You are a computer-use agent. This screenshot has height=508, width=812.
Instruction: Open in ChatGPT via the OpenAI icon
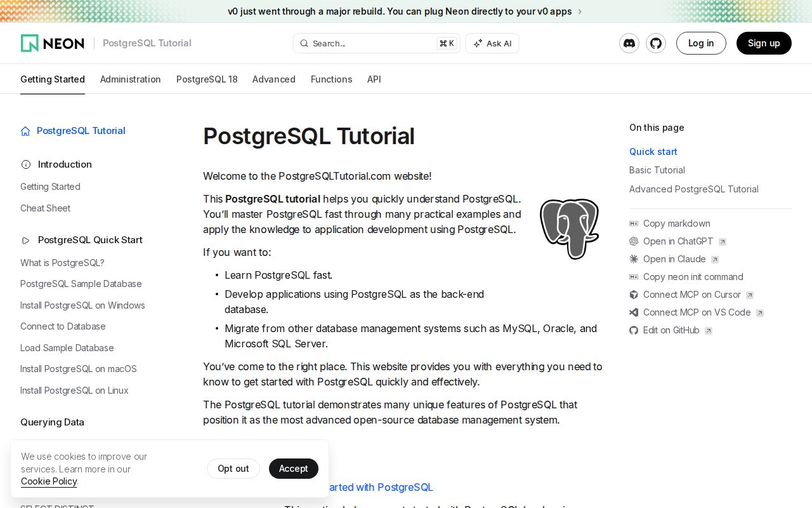click(x=633, y=241)
